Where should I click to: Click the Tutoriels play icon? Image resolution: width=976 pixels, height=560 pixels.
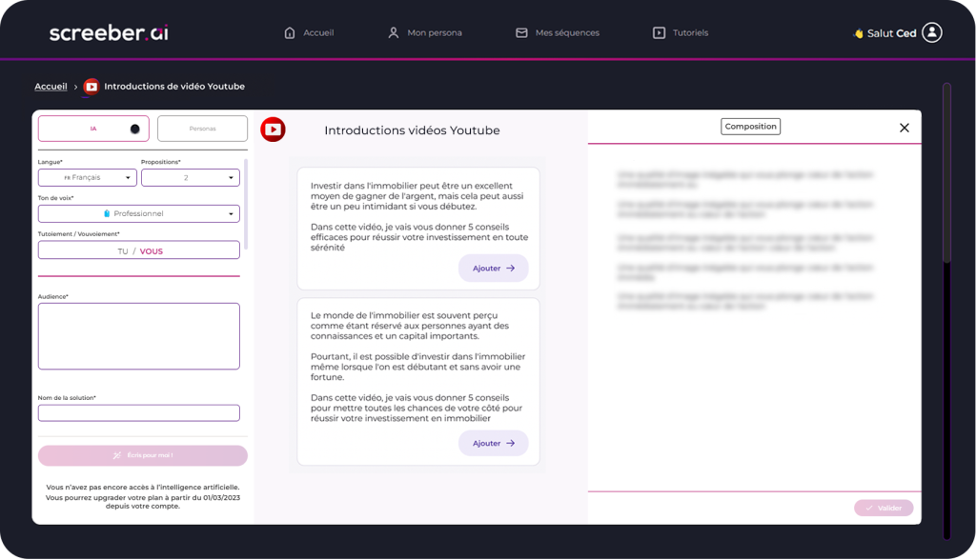(659, 32)
